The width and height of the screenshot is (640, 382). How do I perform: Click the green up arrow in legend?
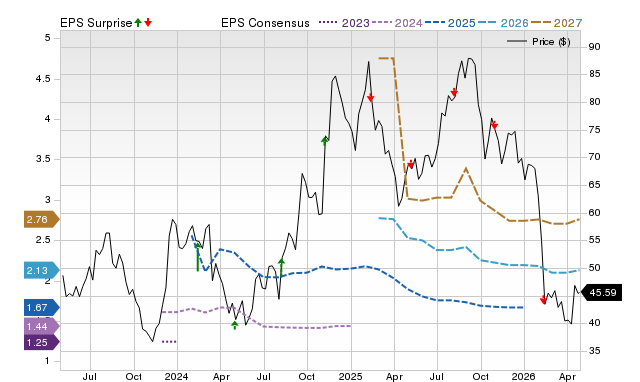(x=138, y=22)
